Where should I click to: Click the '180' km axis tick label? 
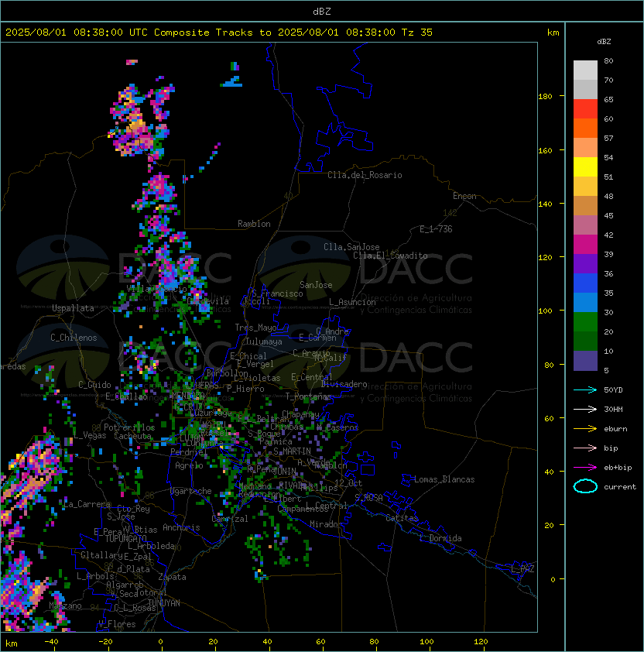click(x=545, y=97)
